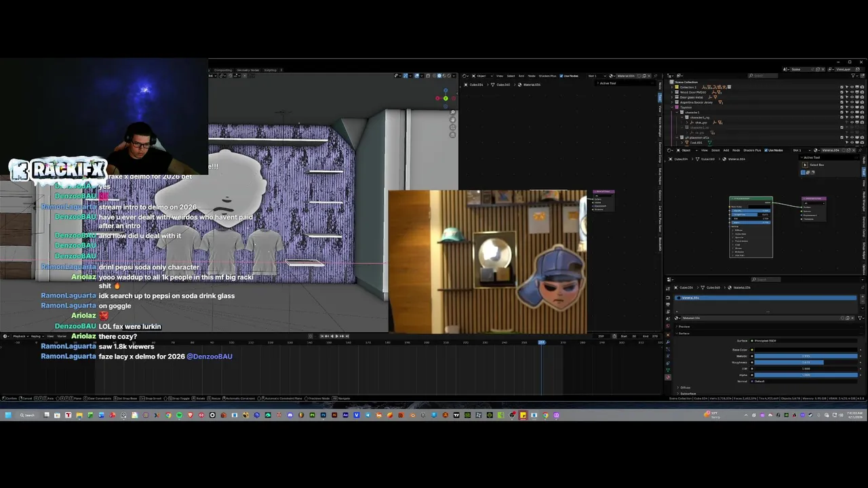Open the World properties tab
Screen dimensions: 868x488
click(x=668, y=326)
